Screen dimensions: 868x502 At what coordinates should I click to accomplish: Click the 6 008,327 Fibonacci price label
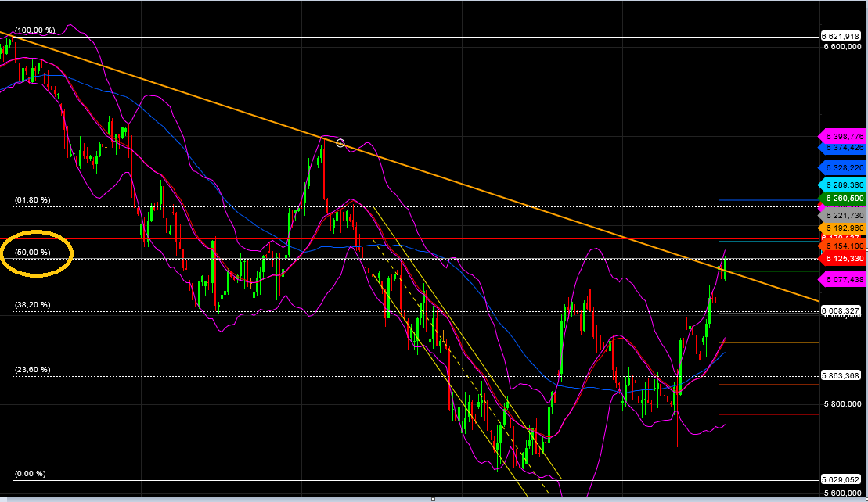[x=841, y=310]
